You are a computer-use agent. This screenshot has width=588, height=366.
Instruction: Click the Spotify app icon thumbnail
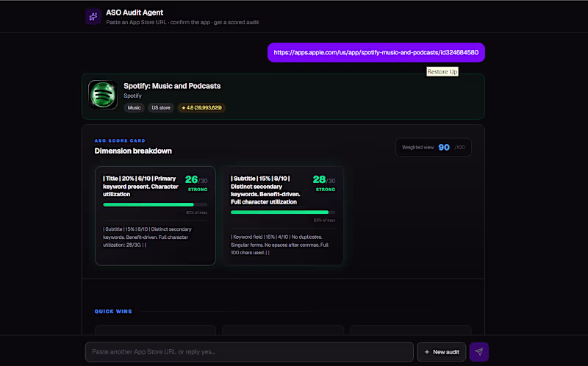103,95
